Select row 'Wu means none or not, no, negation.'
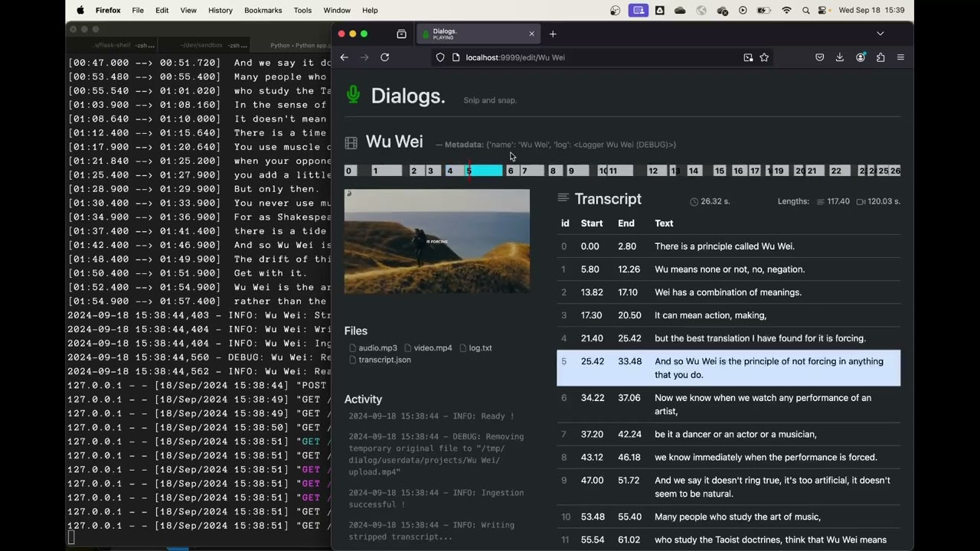980x551 pixels. pyautogui.click(x=729, y=269)
